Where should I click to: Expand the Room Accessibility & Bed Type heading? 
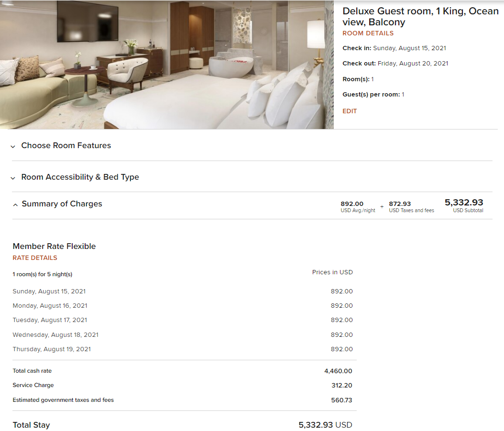[x=80, y=177]
